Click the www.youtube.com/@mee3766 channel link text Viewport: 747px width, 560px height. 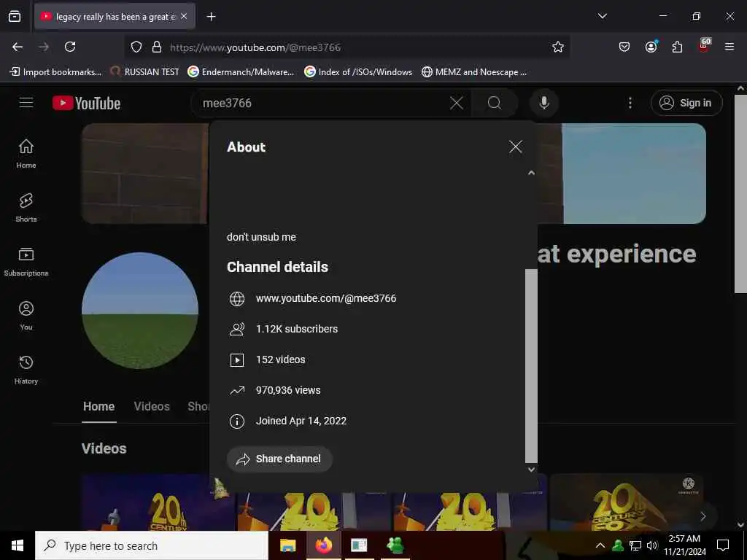pos(326,298)
